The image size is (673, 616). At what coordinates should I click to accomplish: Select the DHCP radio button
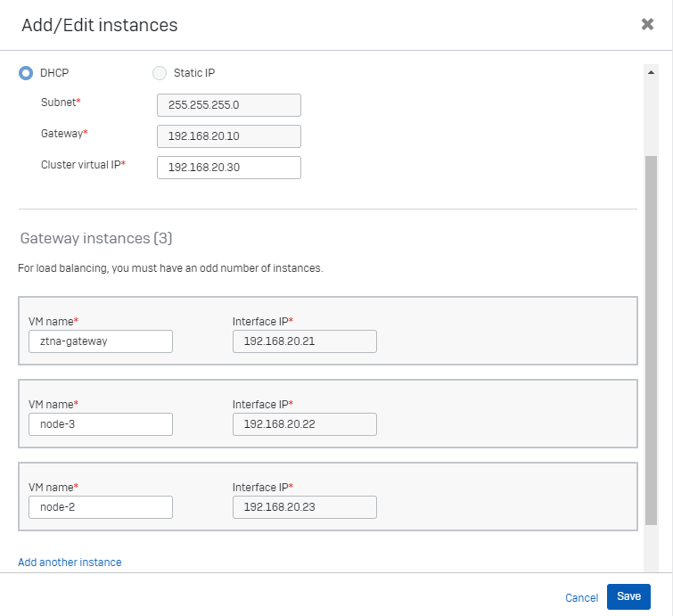coord(26,73)
